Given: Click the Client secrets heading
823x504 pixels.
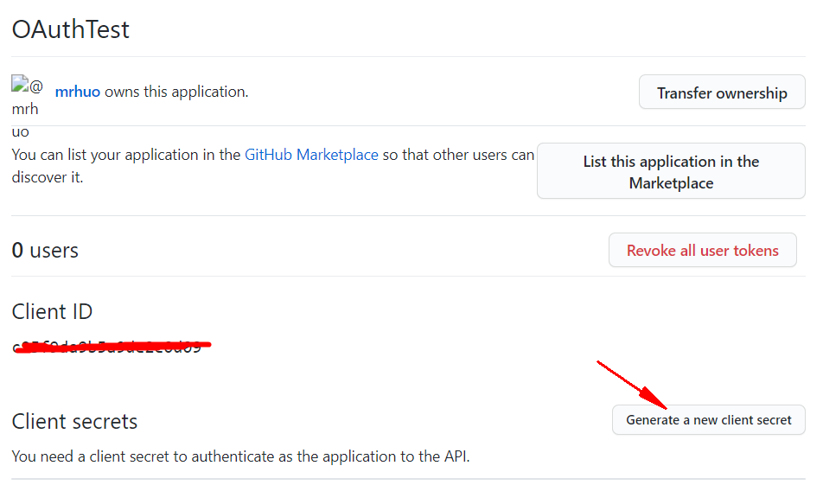Looking at the screenshot, I should pyautogui.click(x=74, y=421).
